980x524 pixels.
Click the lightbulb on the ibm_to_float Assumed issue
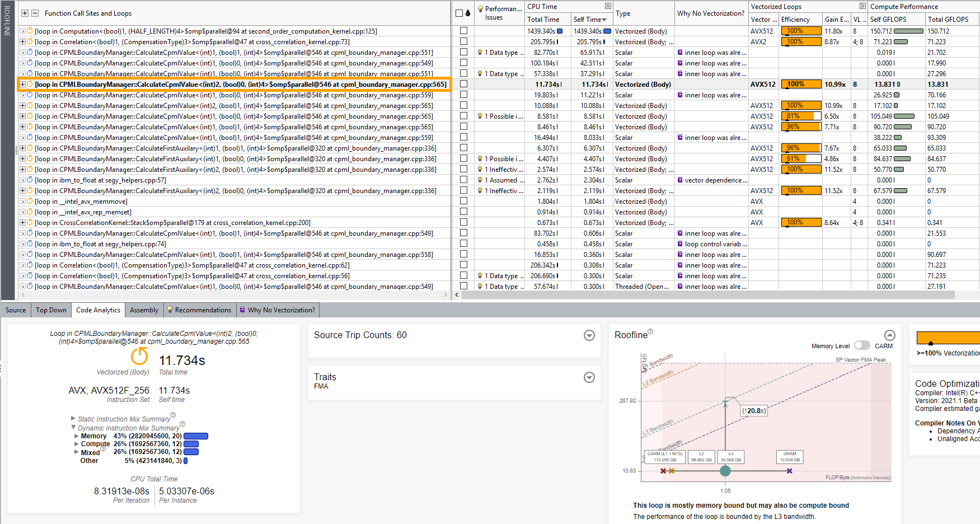click(480, 180)
